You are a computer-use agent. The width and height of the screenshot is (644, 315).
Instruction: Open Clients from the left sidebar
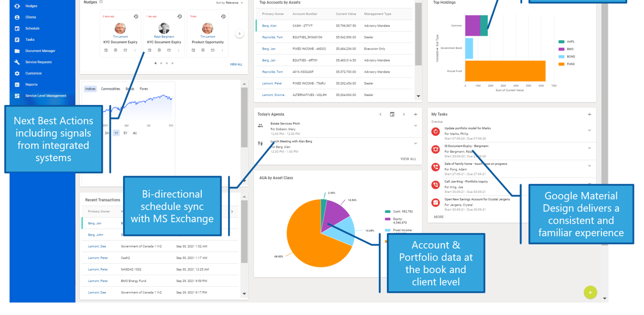(x=31, y=17)
